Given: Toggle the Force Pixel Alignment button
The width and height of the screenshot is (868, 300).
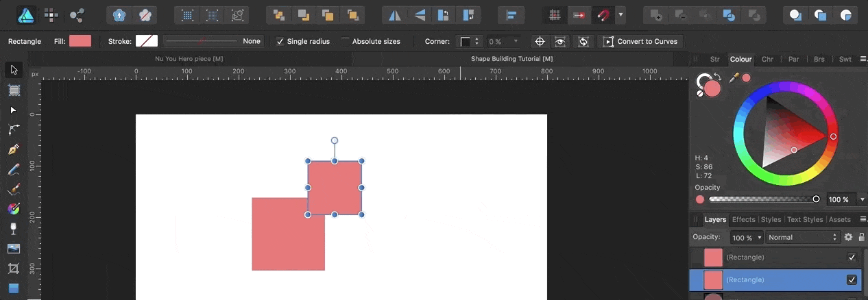Looking at the screenshot, I should point(555,14).
